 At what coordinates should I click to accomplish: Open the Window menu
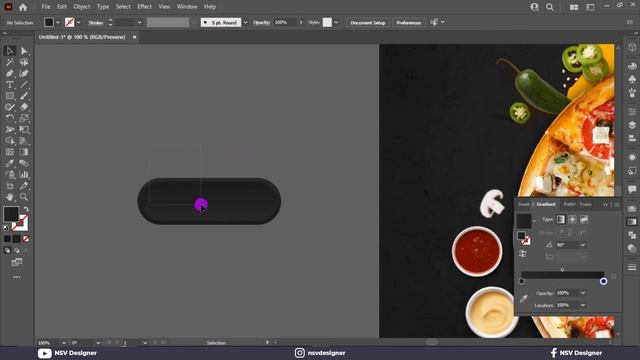[187, 7]
